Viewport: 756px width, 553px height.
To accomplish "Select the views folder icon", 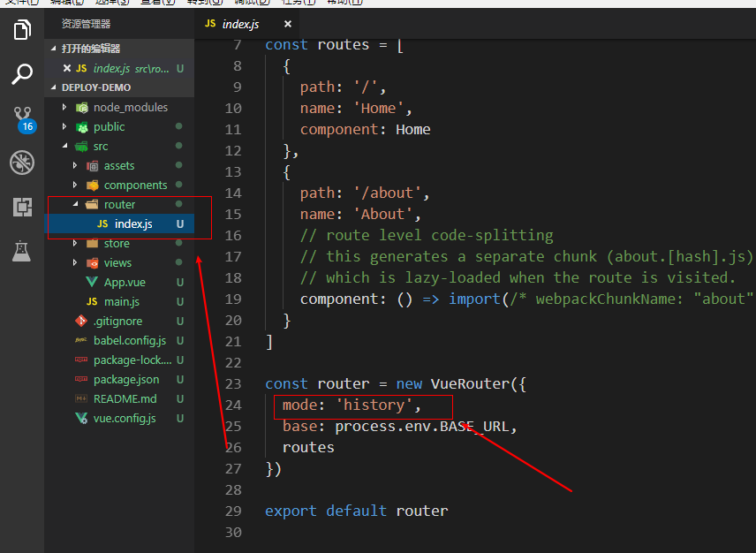I will coord(92,262).
